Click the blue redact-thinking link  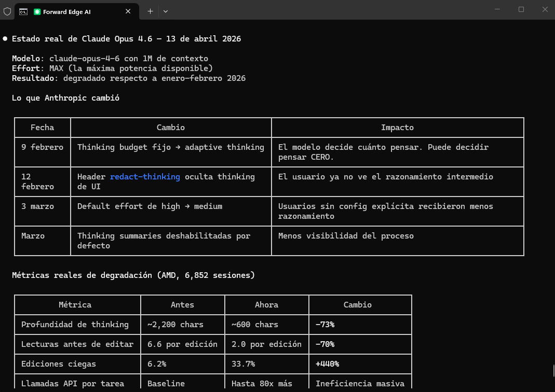click(x=145, y=177)
